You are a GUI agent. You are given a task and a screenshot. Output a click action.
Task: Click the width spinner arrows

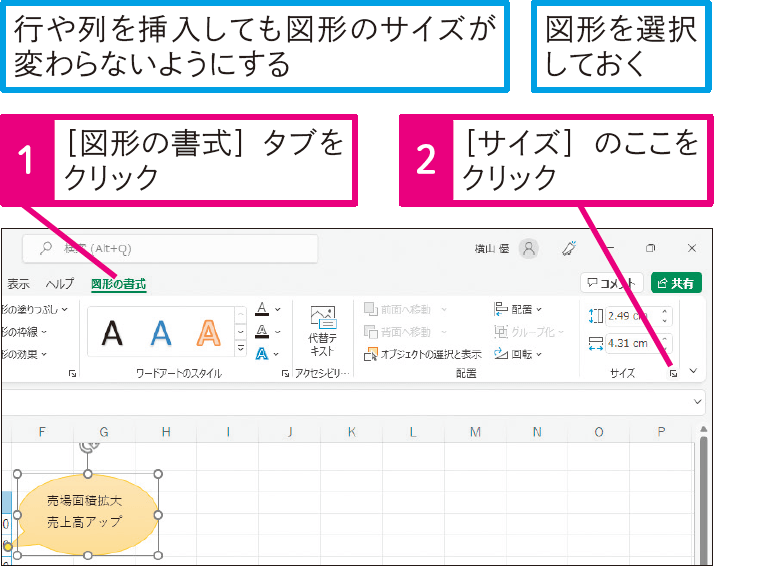tap(665, 343)
